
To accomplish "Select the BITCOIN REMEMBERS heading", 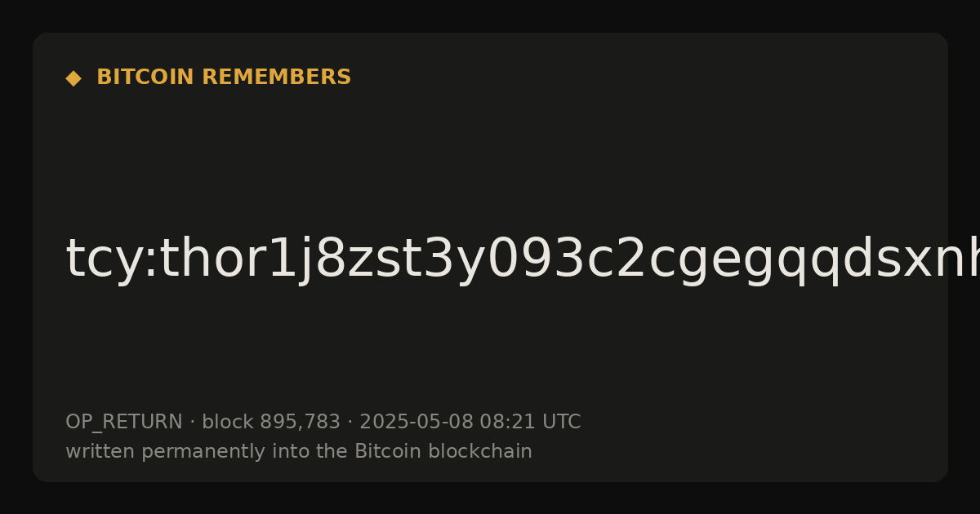I will 224,78.
